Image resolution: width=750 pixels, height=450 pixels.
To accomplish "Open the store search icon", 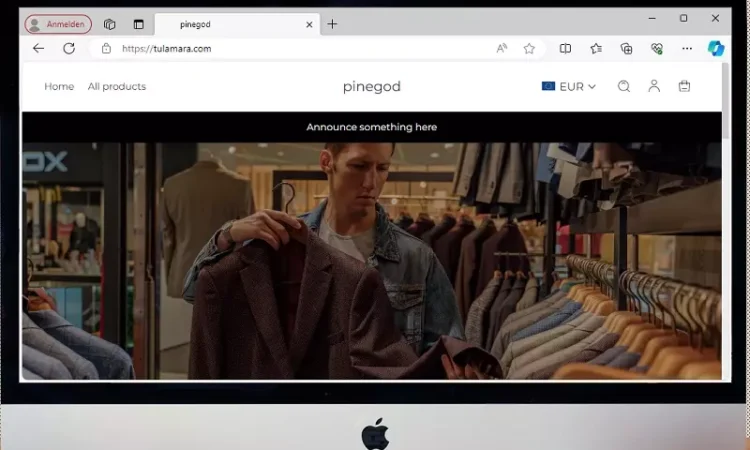I will click(624, 86).
